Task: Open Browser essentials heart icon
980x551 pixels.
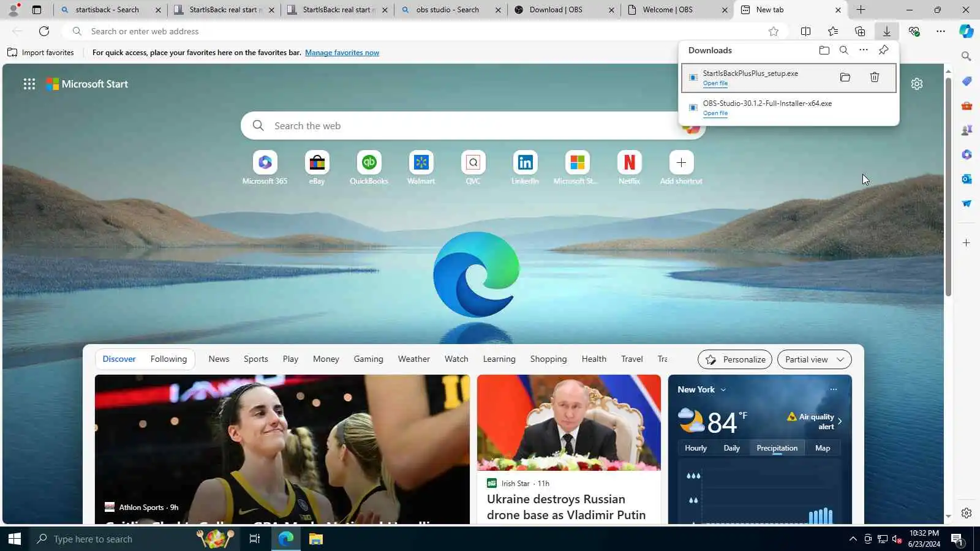Action: point(914,31)
